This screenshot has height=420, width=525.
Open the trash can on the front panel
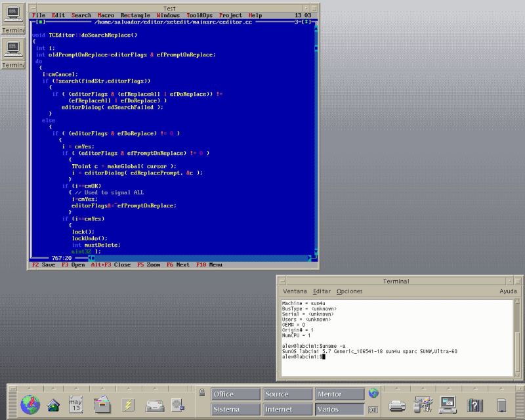coord(501,406)
